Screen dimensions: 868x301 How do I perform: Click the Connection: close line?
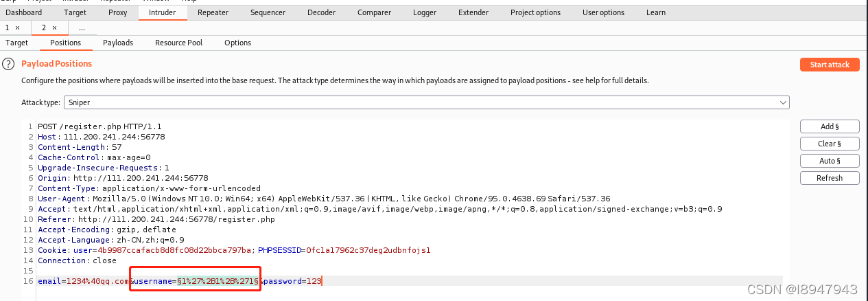77,260
